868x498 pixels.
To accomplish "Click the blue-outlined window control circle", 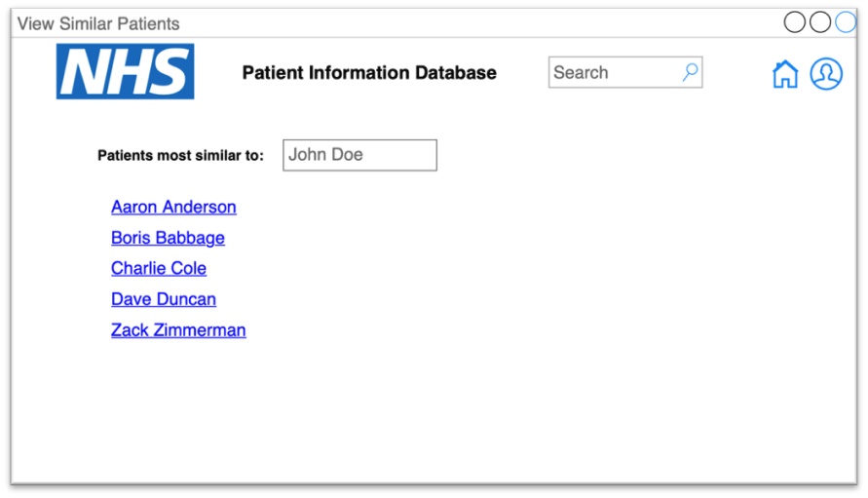I will tap(845, 22).
